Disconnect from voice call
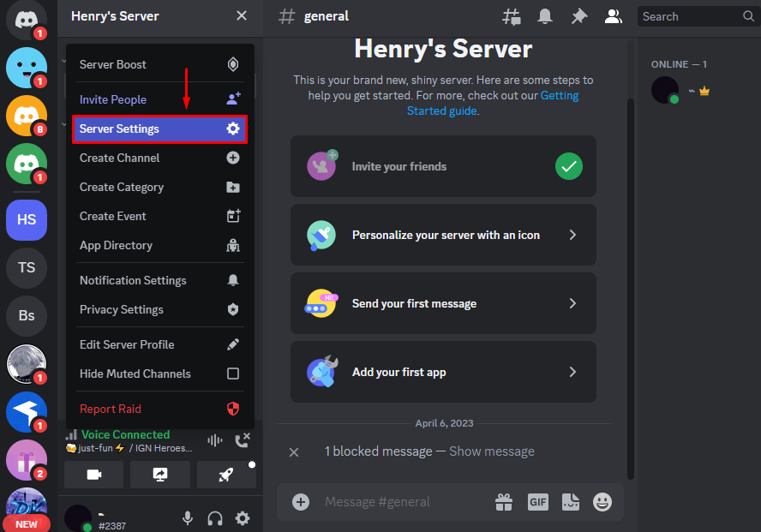Viewport: 761px width, 532px height. coord(243,439)
